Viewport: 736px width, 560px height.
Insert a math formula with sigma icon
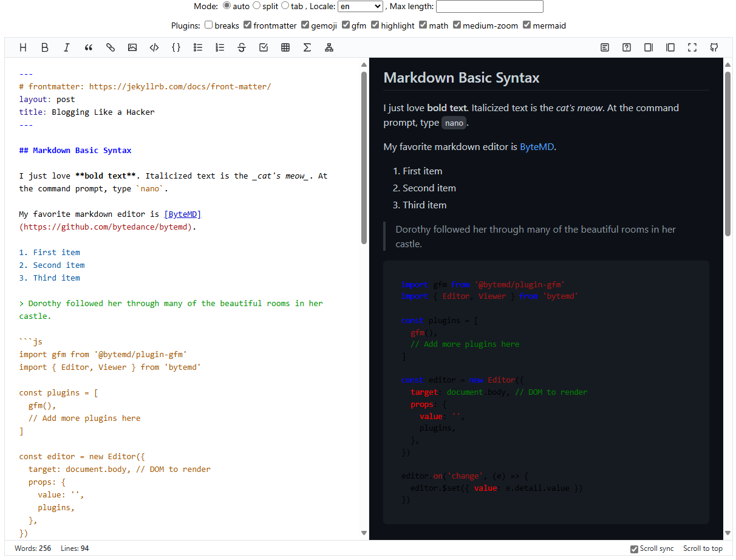click(307, 47)
